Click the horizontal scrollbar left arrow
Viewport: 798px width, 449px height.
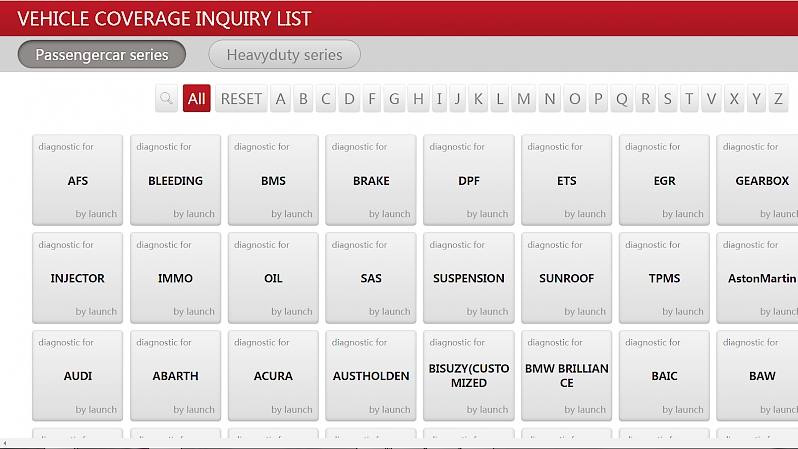(4, 443)
